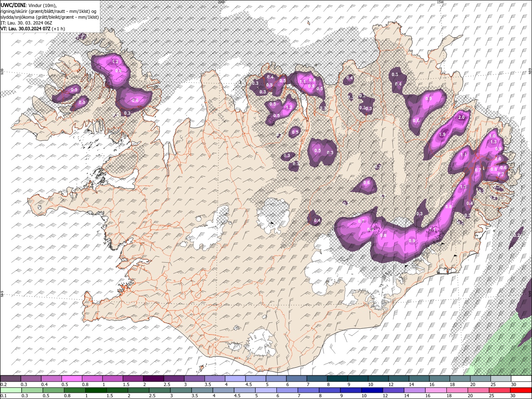Select the slate blue 6 swatch in the snow scale
The height and width of the screenshot is (399, 532).
pos(297,379)
